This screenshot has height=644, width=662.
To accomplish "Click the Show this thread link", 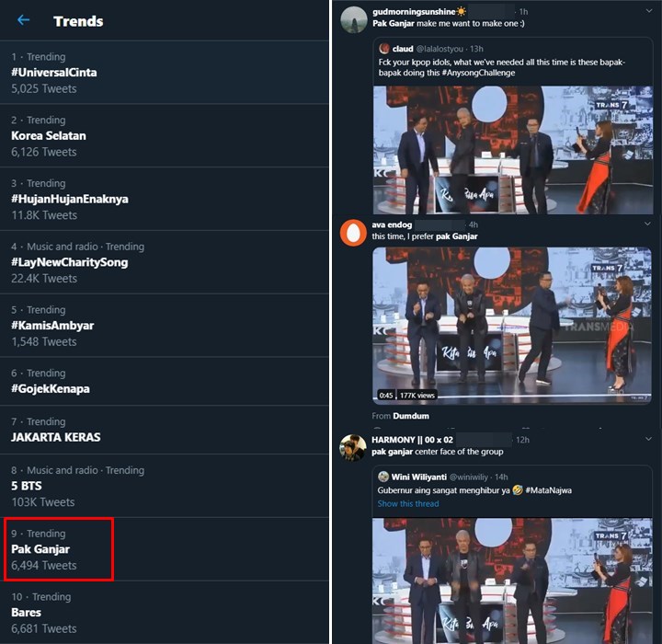I will coord(408,504).
